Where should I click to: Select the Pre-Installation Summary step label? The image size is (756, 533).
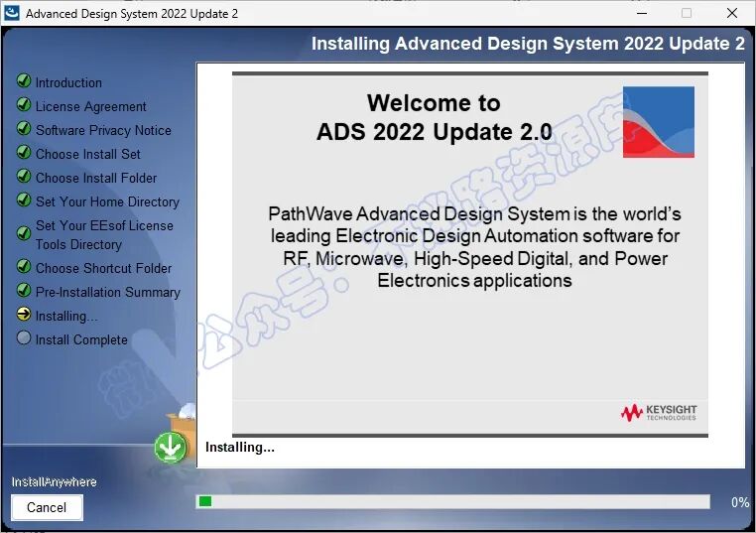tap(107, 292)
